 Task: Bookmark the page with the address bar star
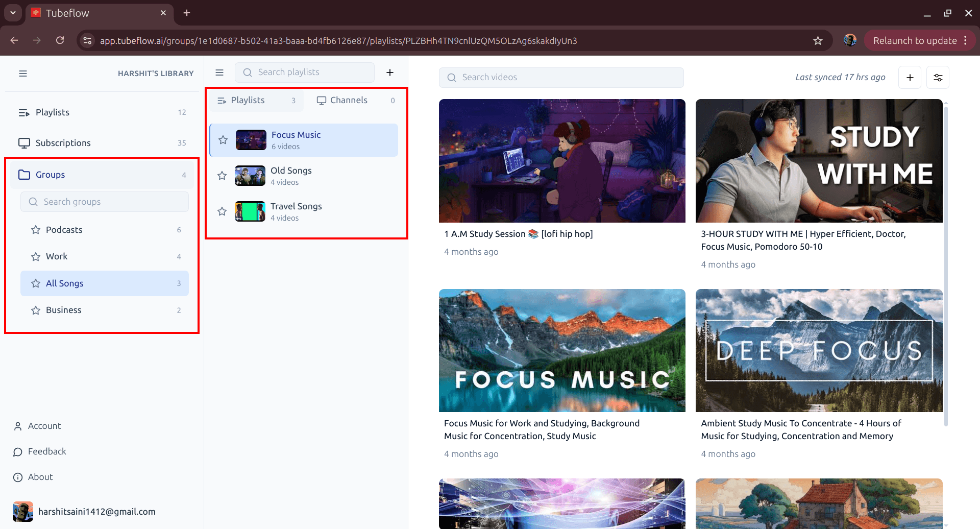(818, 40)
